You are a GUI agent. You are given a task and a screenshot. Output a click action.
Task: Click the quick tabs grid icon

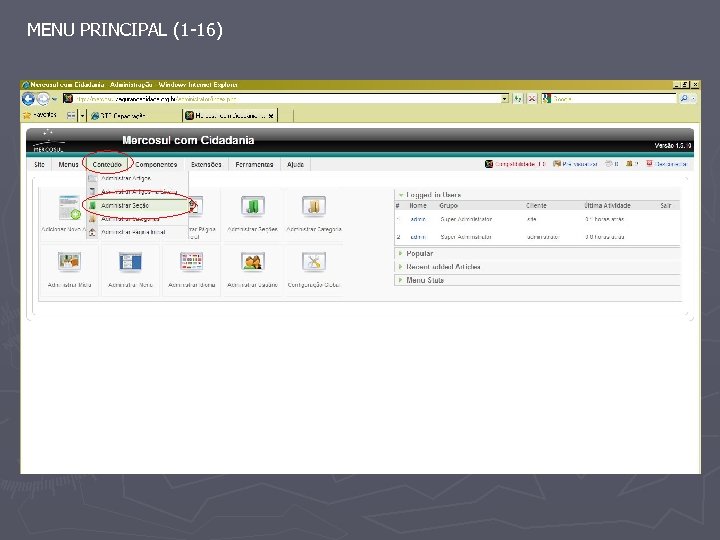(71, 116)
